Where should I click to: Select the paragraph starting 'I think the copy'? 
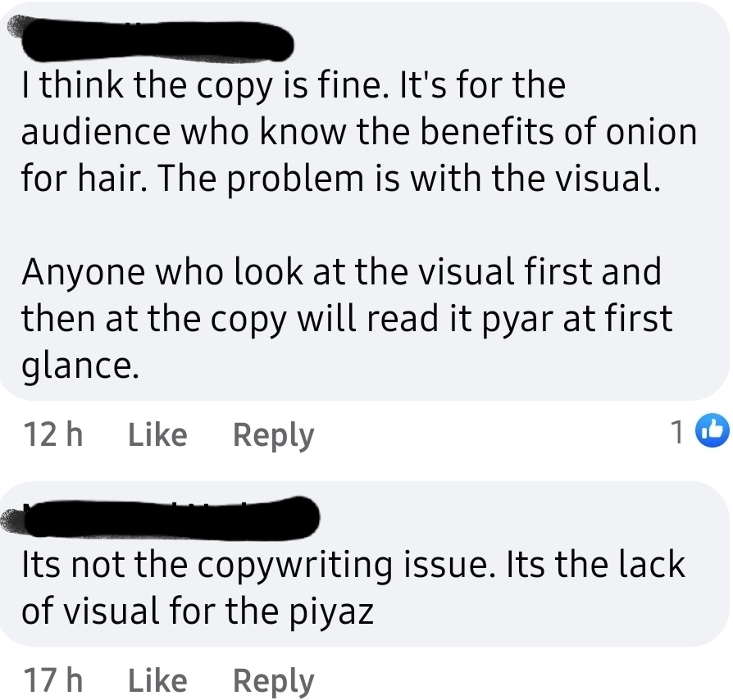click(359, 132)
